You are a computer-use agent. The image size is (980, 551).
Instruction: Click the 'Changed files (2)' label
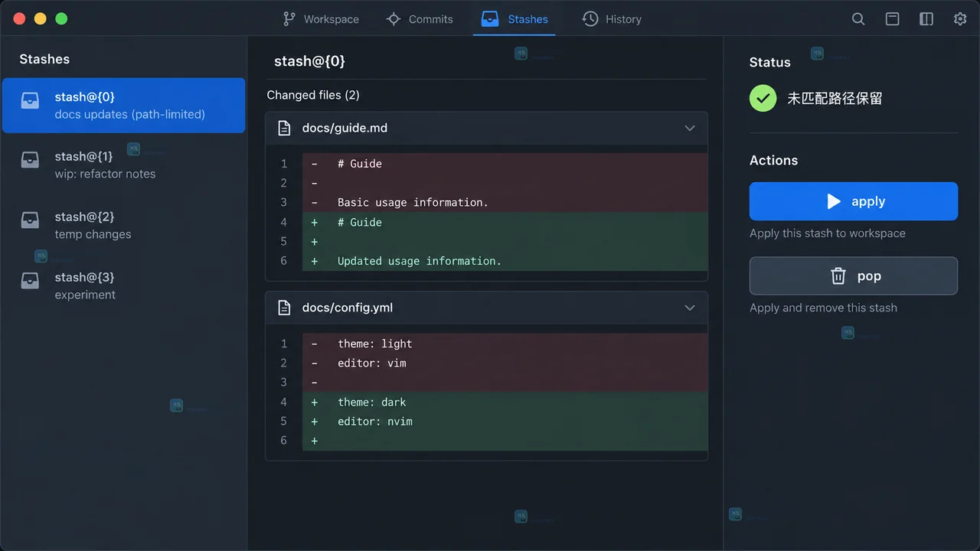click(313, 95)
